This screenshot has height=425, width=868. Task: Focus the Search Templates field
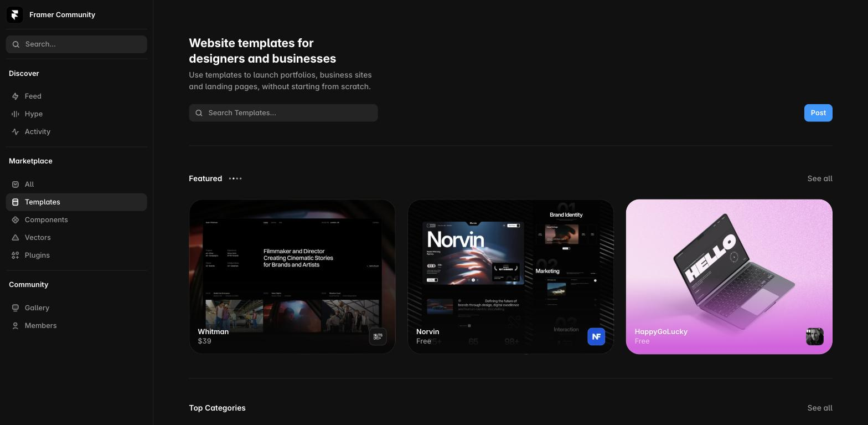click(x=283, y=113)
